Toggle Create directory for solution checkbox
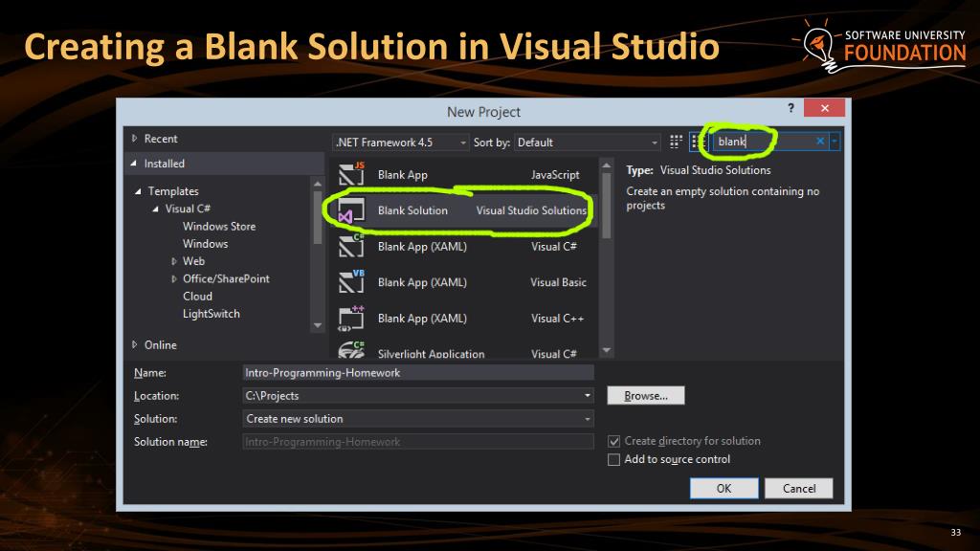Viewport: 980px width, 551px height. (613, 441)
